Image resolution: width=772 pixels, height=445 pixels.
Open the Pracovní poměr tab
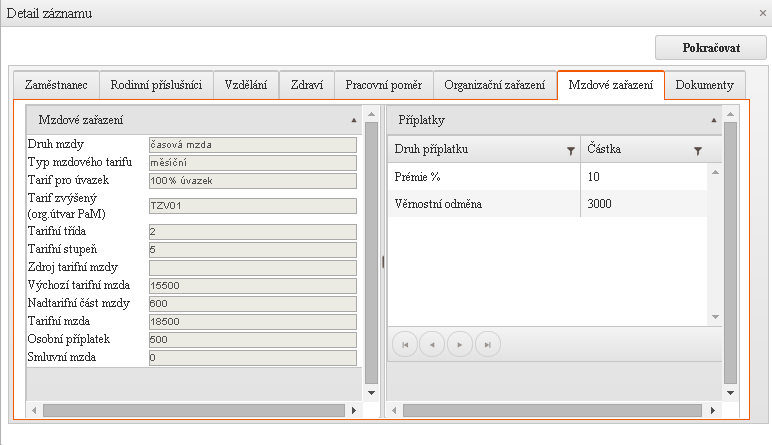coord(383,86)
